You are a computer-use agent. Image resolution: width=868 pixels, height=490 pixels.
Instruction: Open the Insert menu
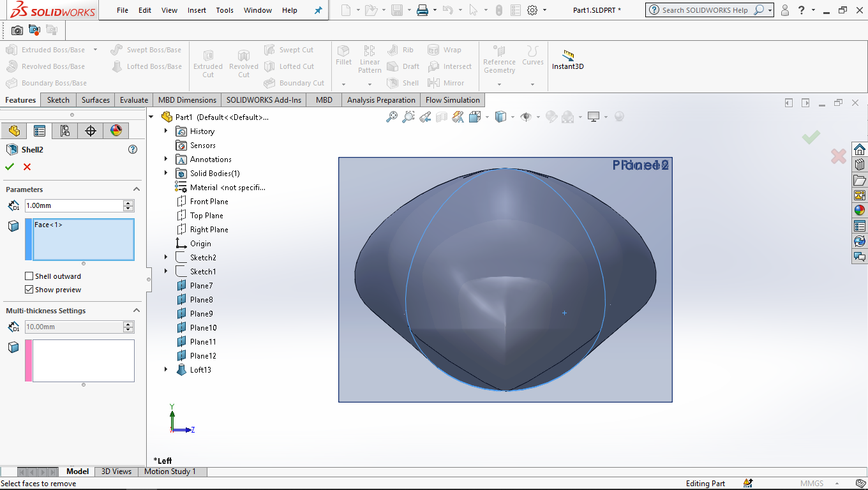pyautogui.click(x=197, y=10)
